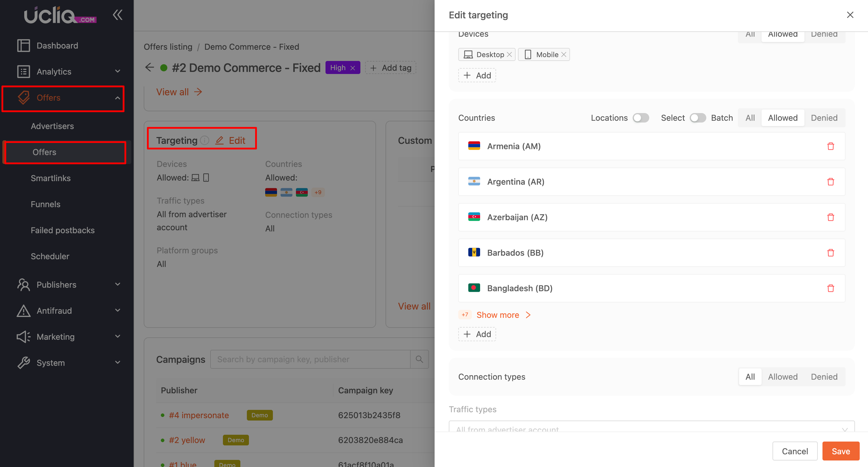Save the targeting changes

[x=841, y=451]
